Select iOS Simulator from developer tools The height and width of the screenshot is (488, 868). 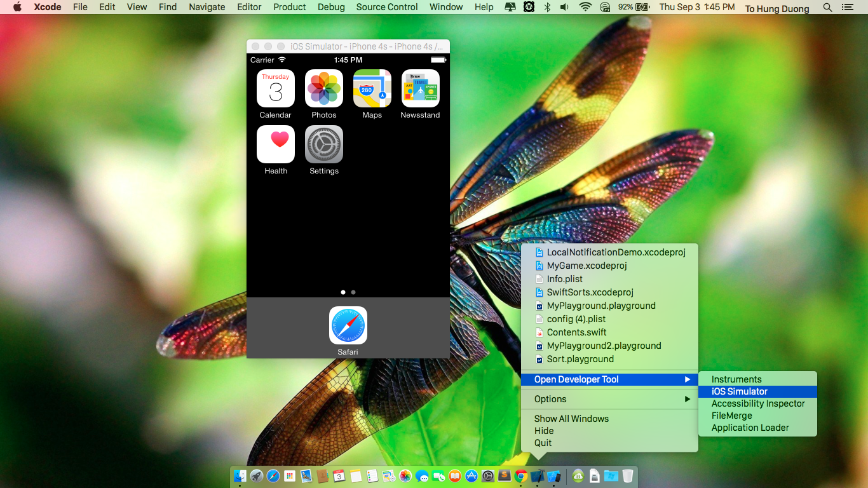tap(739, 391)
